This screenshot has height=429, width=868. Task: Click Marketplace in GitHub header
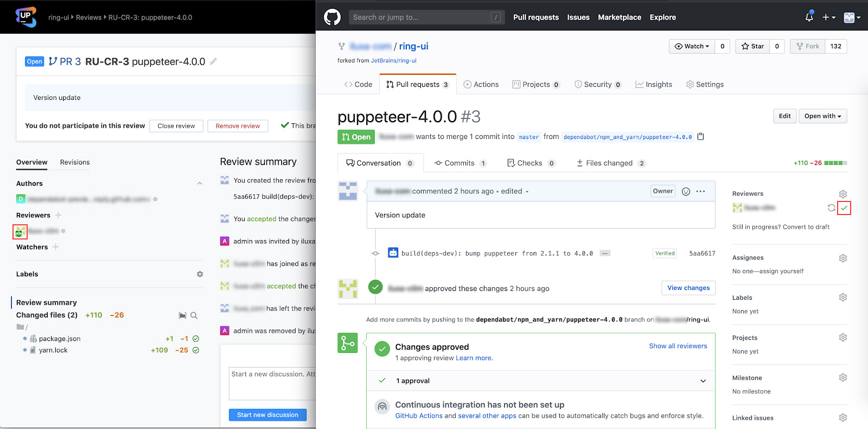[x=620, y=17]
